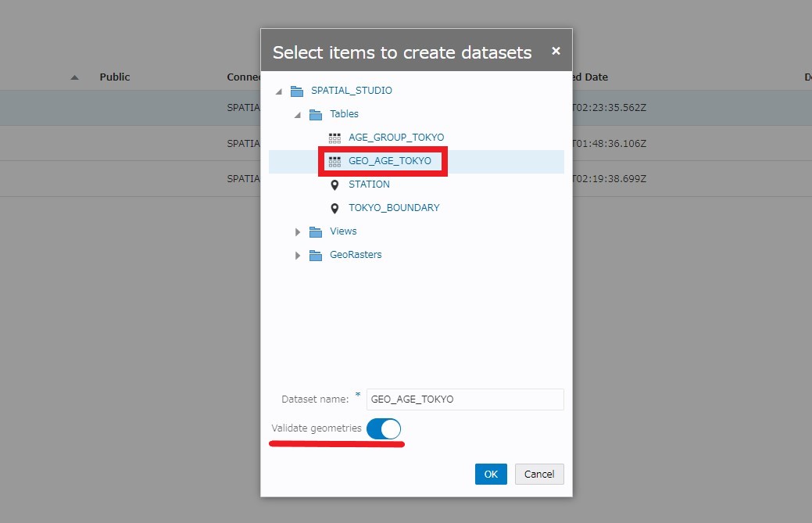This screenshot has width=812, height=523.
Task: Select the AGE_GROUP_TOKYO table label
Action: point(395,138)
